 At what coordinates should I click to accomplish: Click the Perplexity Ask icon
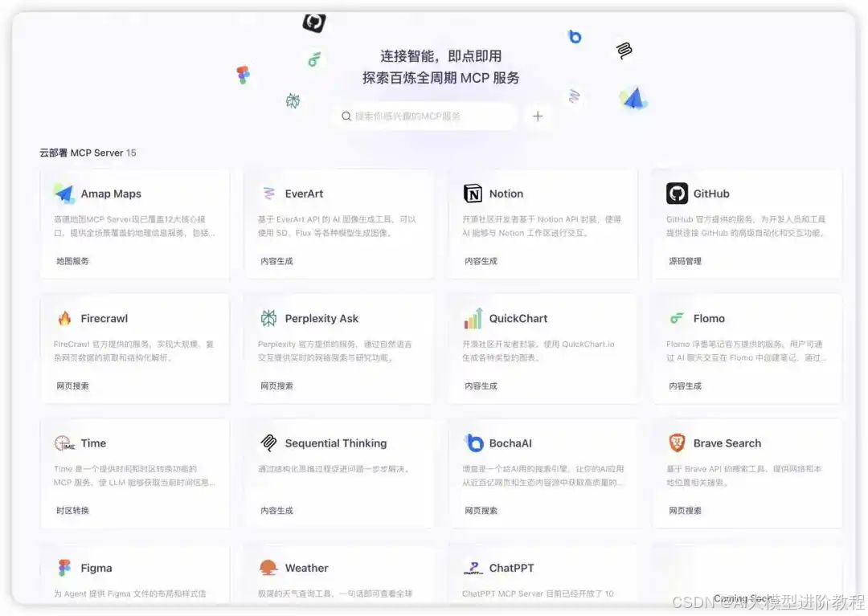269,318
